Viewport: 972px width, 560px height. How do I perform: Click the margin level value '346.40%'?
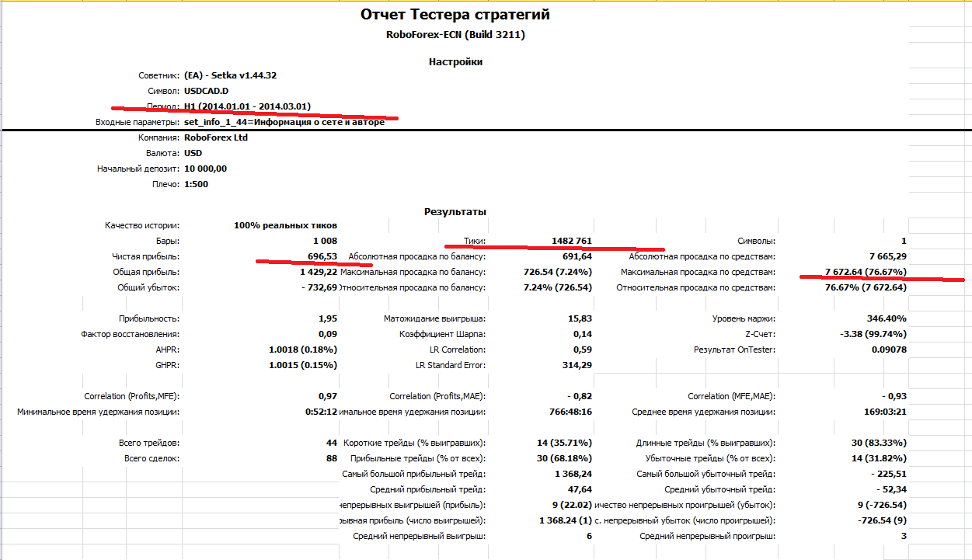(887, 318)
